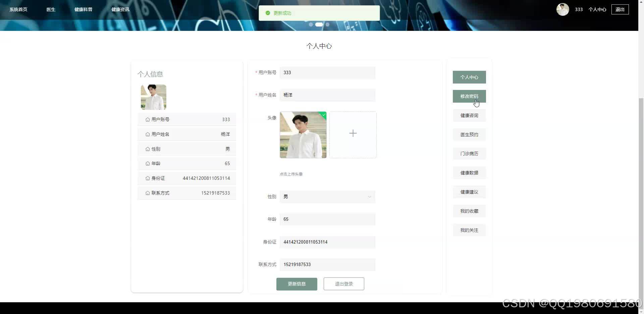The image size is (644, 314).
Task: Open 个人中心 link in top bar
Action: 597,9
